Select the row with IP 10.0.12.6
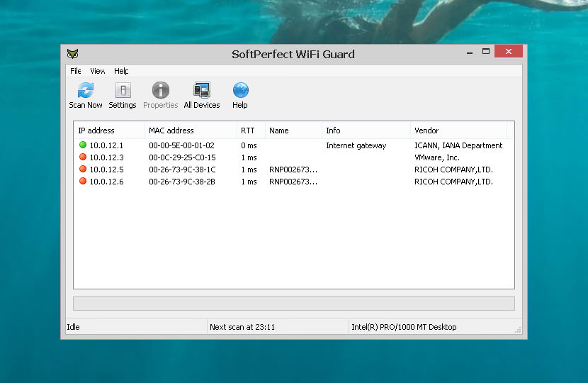Image resolution: width=588 pixels, height=383 pixels. 293,182
